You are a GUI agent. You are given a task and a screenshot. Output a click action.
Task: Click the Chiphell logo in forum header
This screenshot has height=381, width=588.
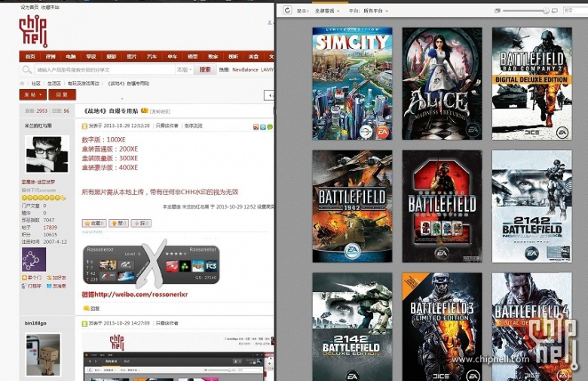point(33,32)
